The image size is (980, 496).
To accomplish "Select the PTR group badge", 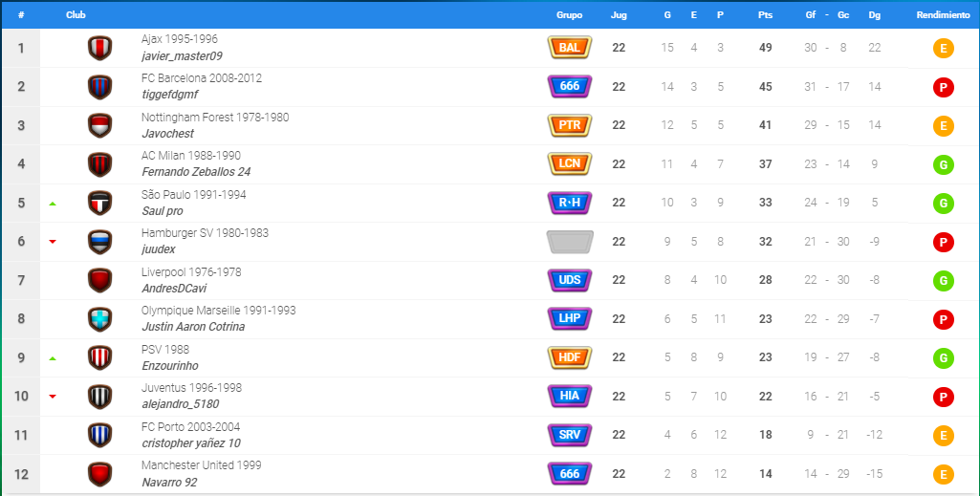I will [570, 125].
